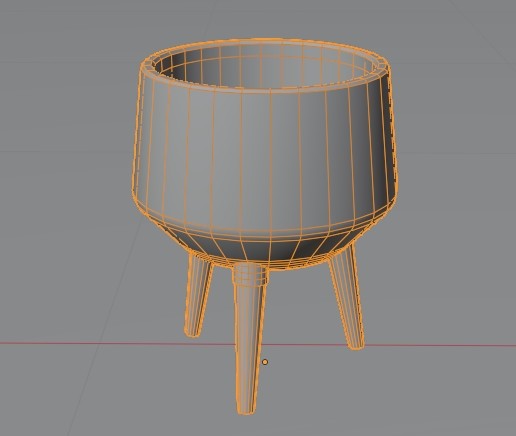Click the orange object origin dot
Image resolution: width=516 pixels, height=436 pixels.
265,362
